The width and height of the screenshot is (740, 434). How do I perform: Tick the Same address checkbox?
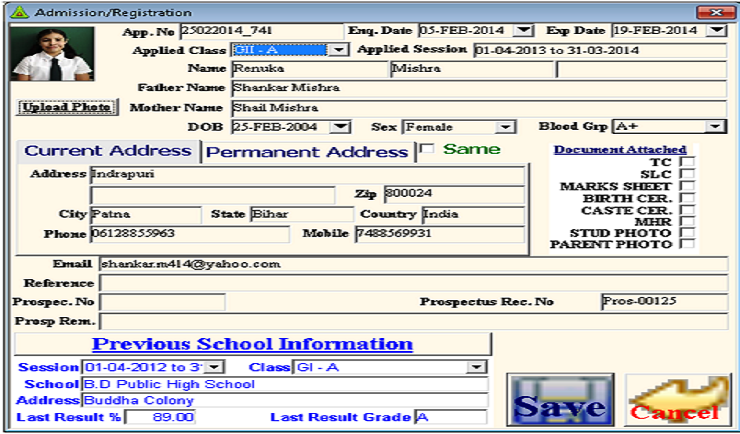(427, 150)
